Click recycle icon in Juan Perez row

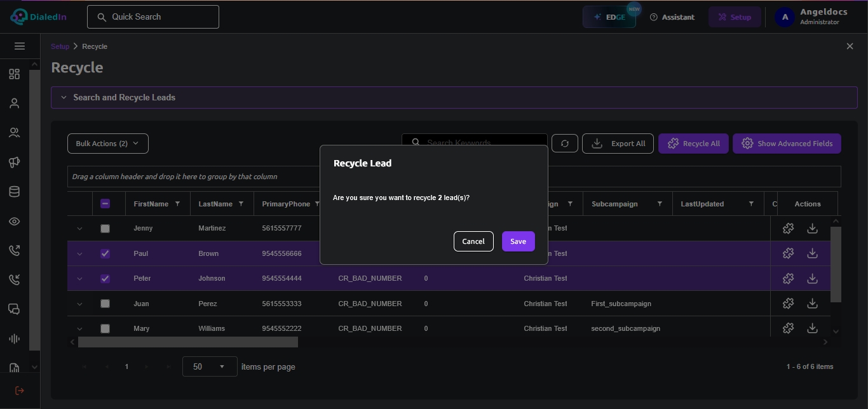(x=788, y=304)
